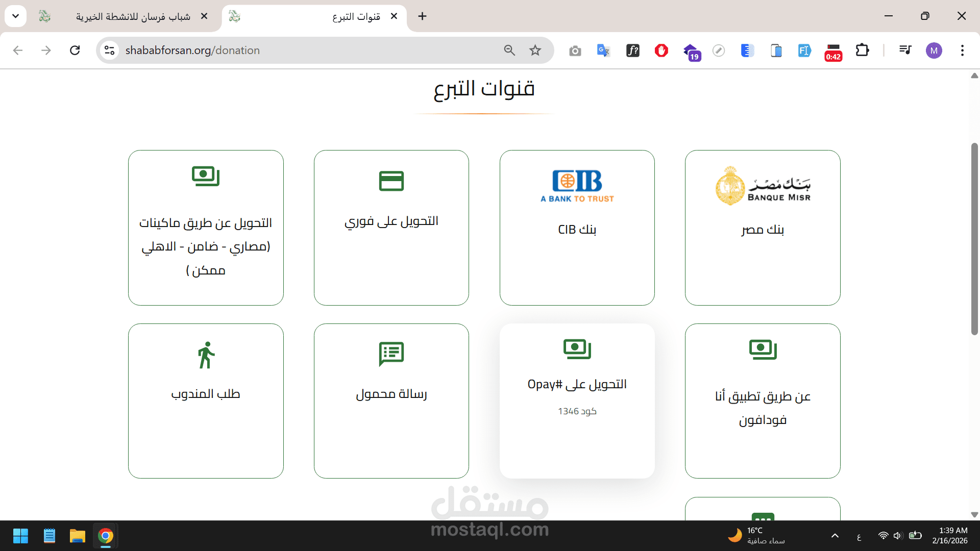
Task: Open the Chrome three-dot menu
Action: coord(962,50)
